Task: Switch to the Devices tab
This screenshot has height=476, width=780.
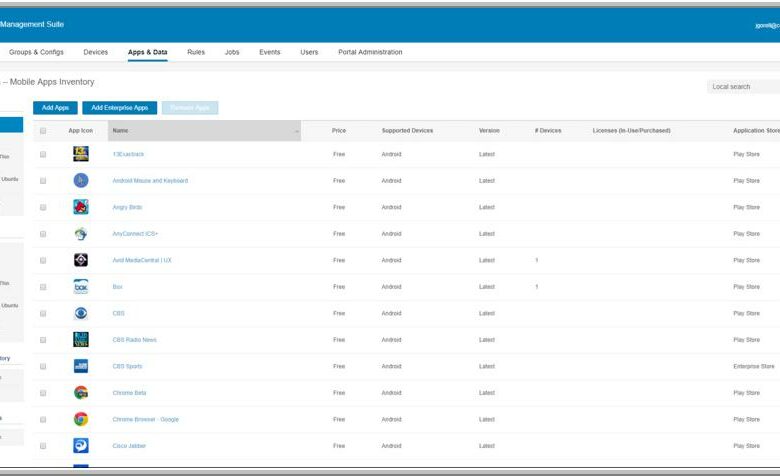Action: click(96, 52)
